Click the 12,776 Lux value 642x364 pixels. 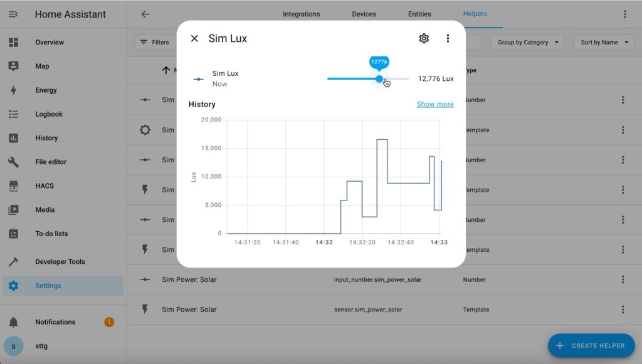[436, 78]
